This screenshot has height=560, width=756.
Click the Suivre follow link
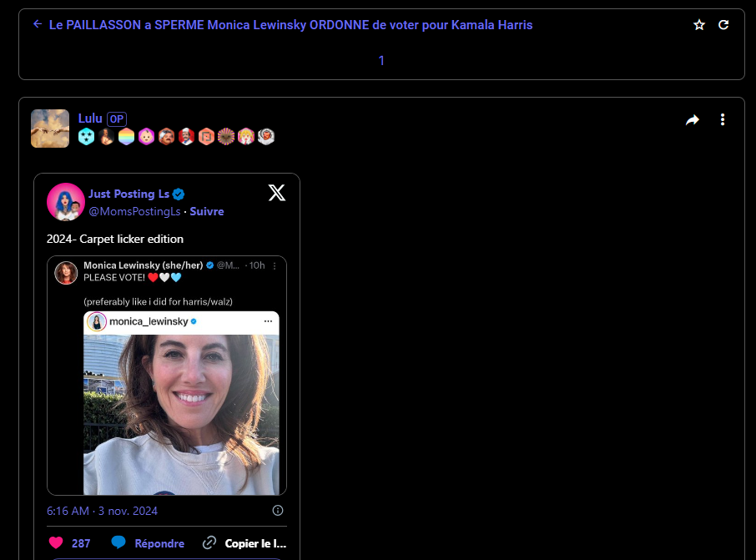click(207, 212)
